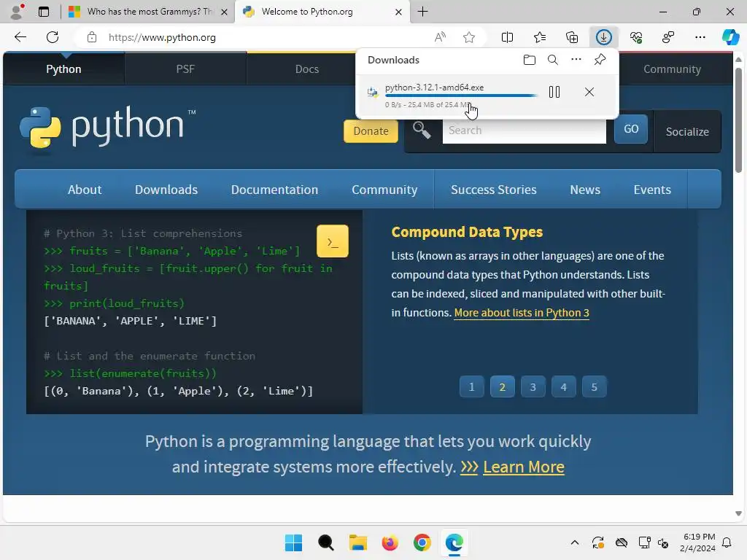
Task: Switch to the Docs top tab
Action: 307,69
